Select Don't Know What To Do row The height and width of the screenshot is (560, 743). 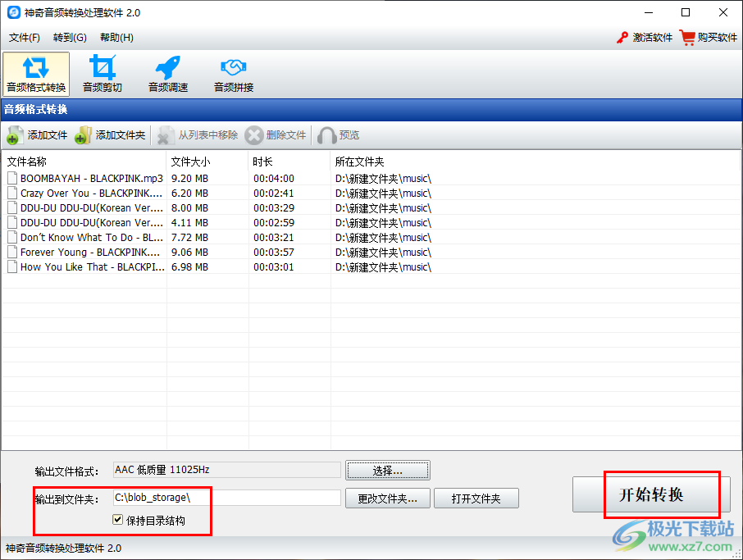tap(371, 237)
